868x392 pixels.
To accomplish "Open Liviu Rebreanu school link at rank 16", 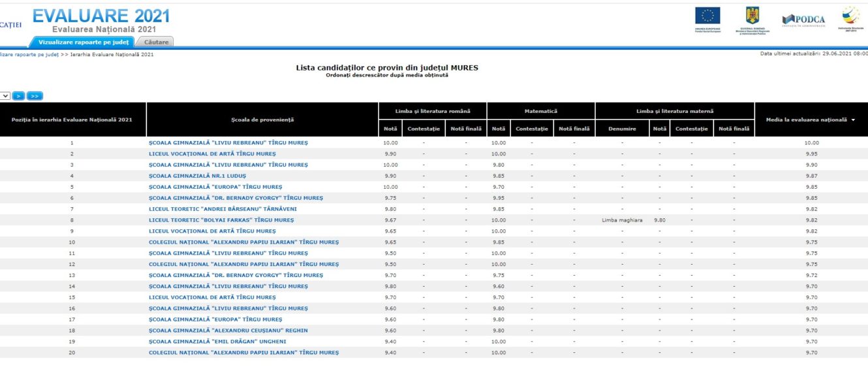I will (x=228, y=308).
